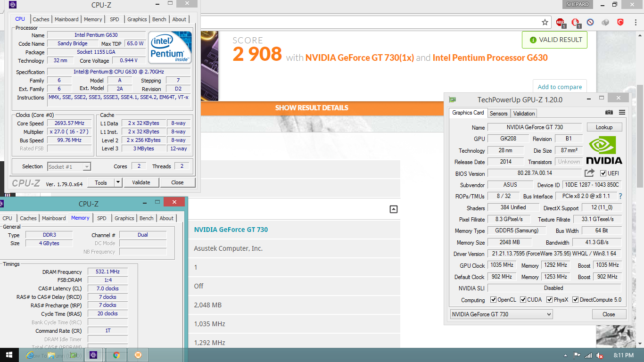Open Caches tab in the processor CPU-Z window

click(41, 19)
